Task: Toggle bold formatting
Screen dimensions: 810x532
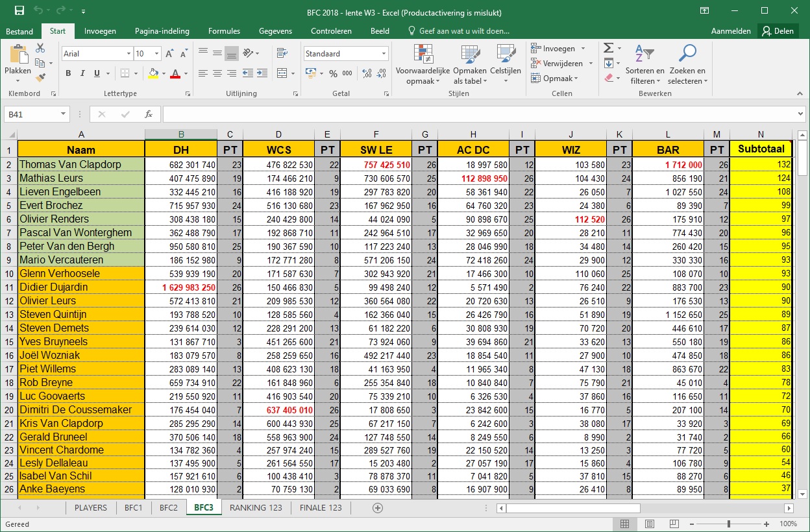Action: [x=69, y=73]
